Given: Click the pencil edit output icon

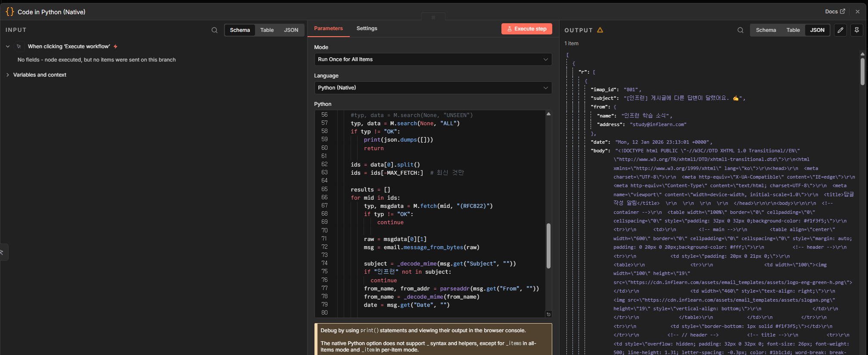Looking at the screenshot, I should 840,30.
